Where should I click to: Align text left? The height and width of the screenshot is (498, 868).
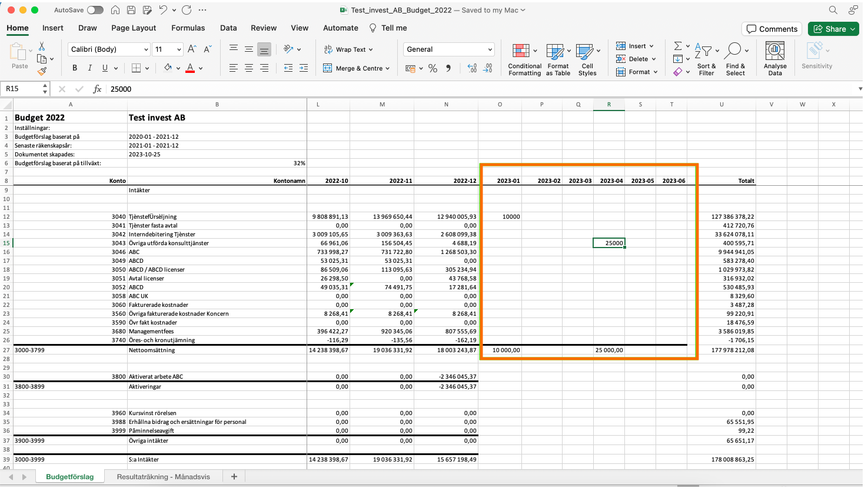pyautogui.click(x=234, y=68)
